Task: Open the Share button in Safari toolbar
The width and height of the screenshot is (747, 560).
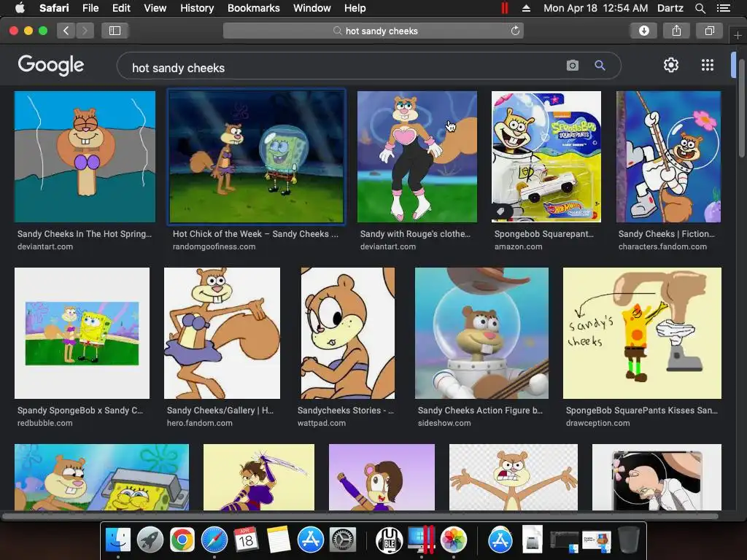Action: pyautogui.click(x=676, y=31)
